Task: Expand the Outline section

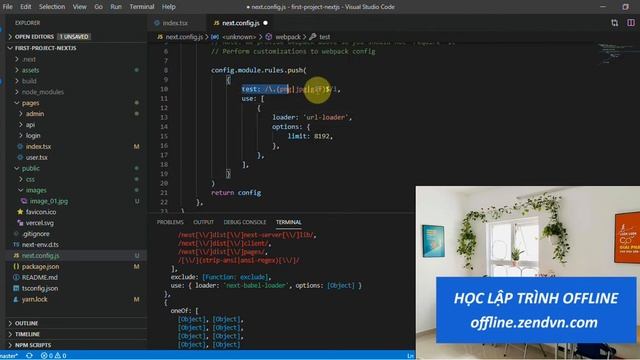Action: coord(76,323)
